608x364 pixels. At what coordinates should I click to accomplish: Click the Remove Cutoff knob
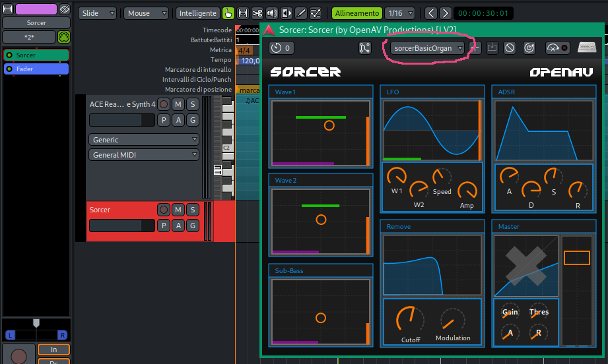point(409,319)
